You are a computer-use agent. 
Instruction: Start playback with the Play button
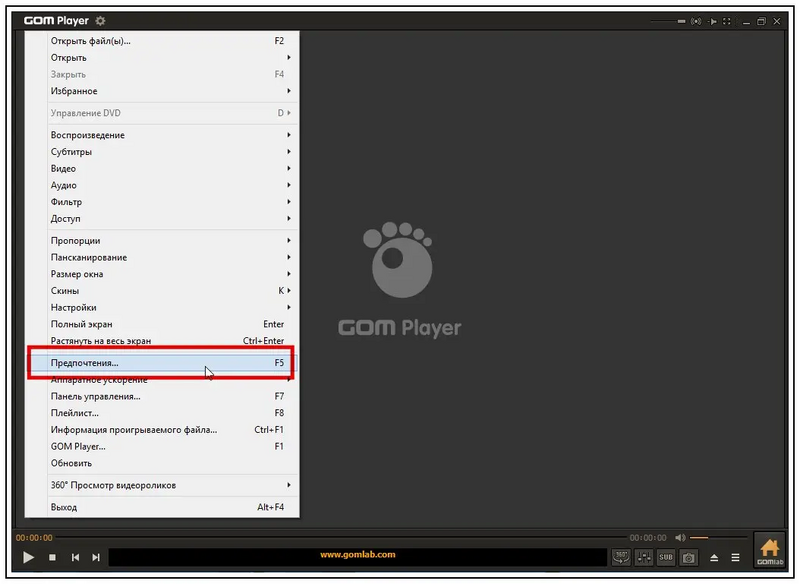29,557
